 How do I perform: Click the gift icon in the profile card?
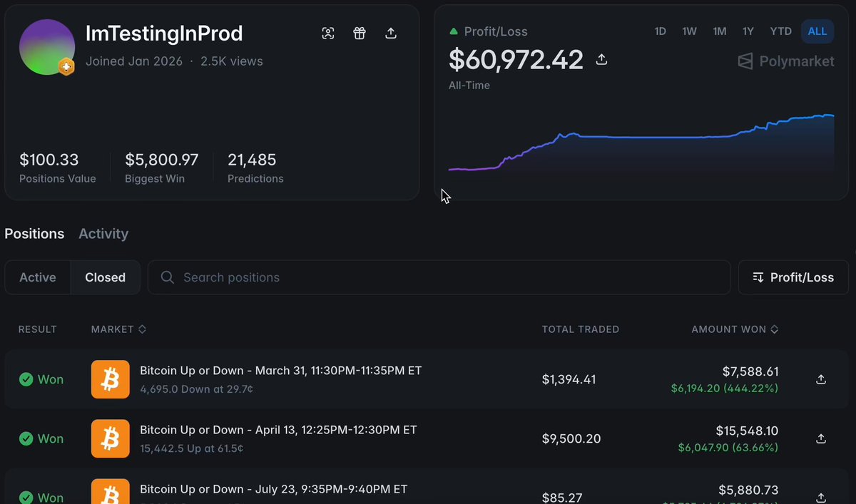coord(360,34)
